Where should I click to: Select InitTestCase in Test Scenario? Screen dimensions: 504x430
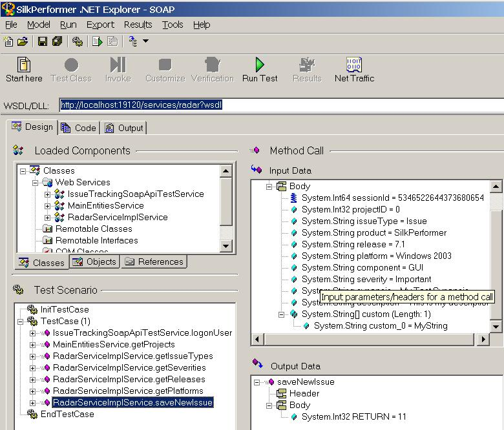[x=65, y=309]
